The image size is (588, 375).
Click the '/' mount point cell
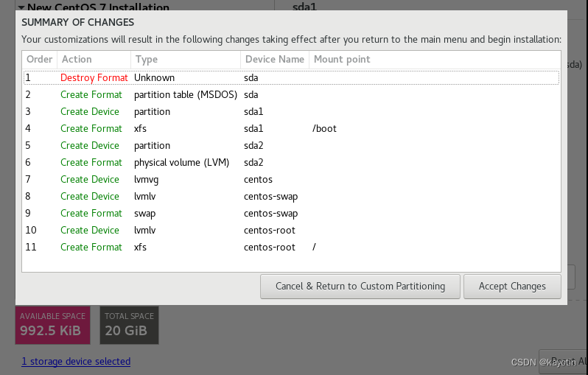click(314, 247)
